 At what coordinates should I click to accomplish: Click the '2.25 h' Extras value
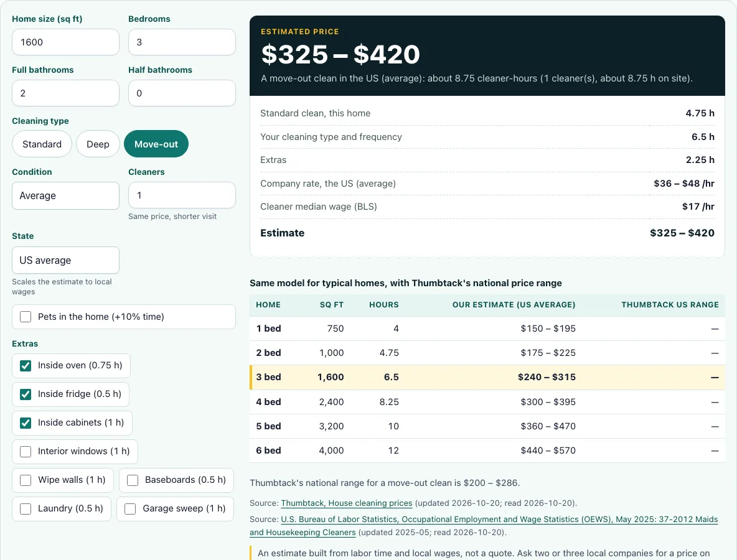[x=700, y=160]
